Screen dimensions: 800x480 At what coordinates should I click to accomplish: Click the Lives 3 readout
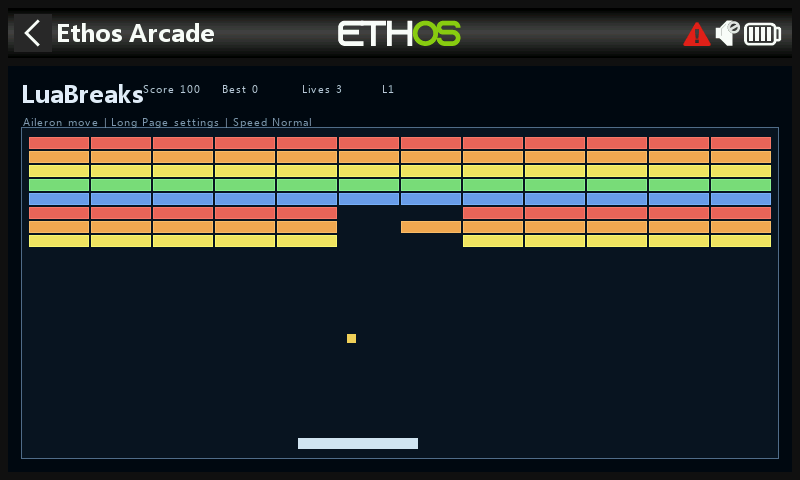tap(321, 89)
